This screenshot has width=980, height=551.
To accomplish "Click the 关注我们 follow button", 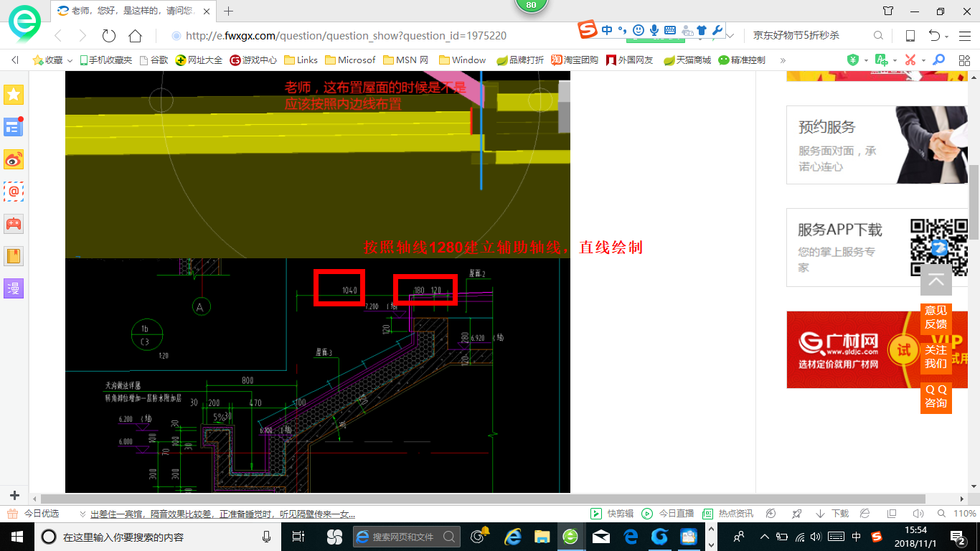I will [936, 357].
